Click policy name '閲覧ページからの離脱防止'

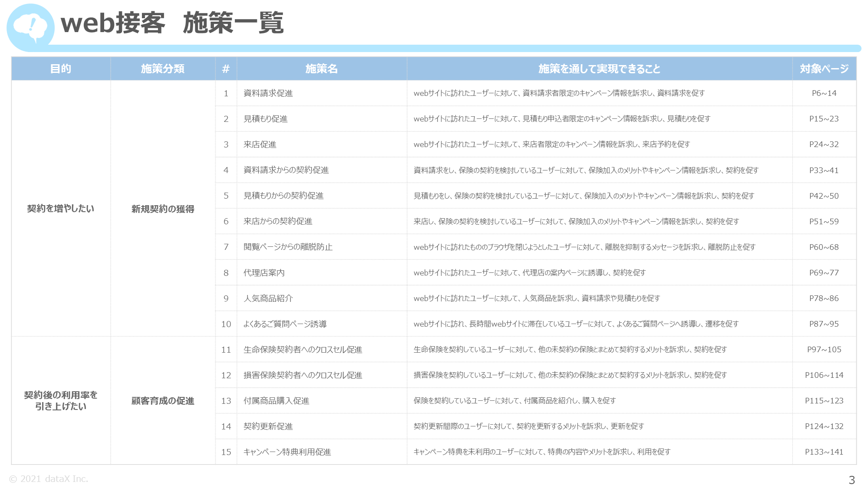click(x=288, y=247)
